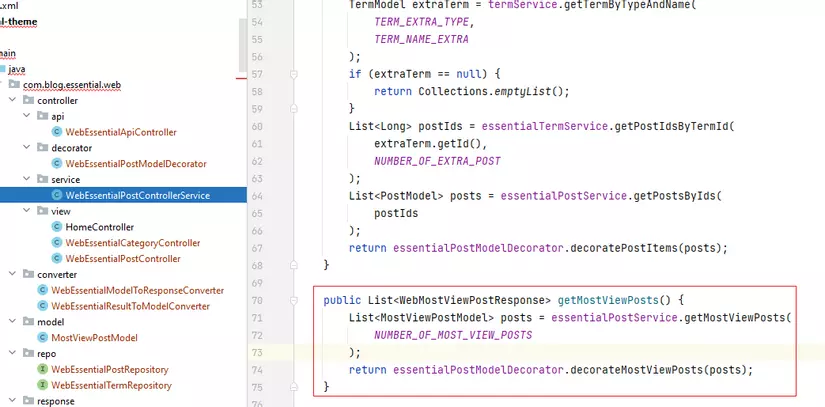Viewport: 825px width, 407px height.
Task: Click the WebEssentialPostRepository interface icon
Action: click(x=43, y=369)
